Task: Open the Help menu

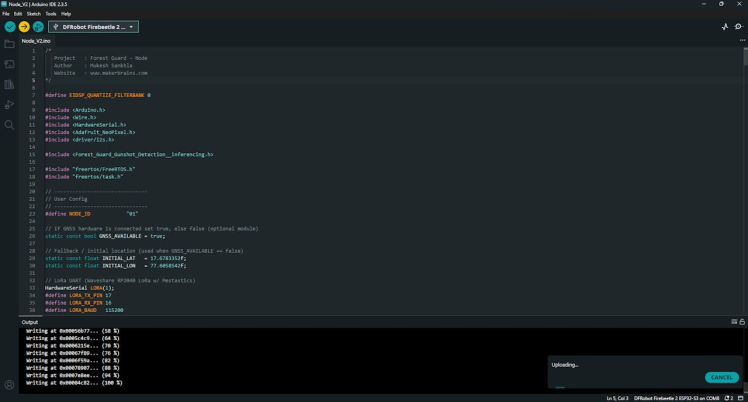Action: click(x=66, y=14)
